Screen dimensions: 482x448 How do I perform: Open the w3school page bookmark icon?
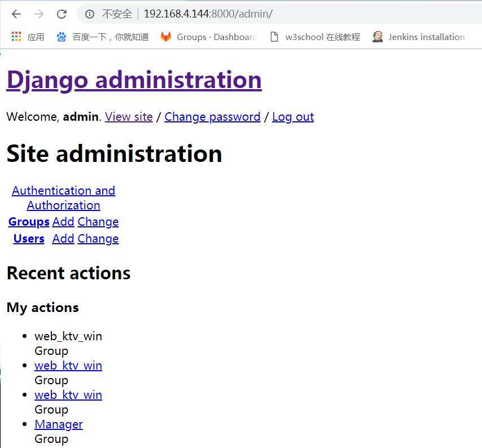(x=274, y=37)
